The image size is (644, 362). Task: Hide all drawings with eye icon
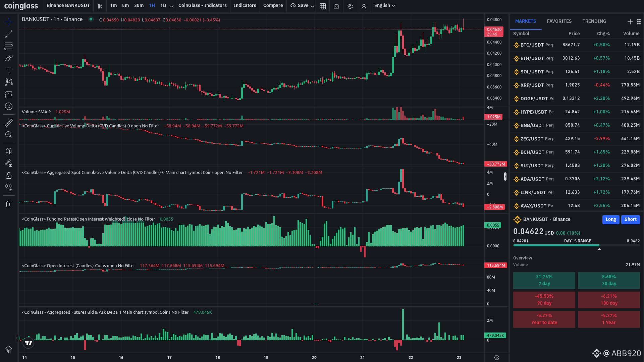pyautogui.click(x=9, y=187)
